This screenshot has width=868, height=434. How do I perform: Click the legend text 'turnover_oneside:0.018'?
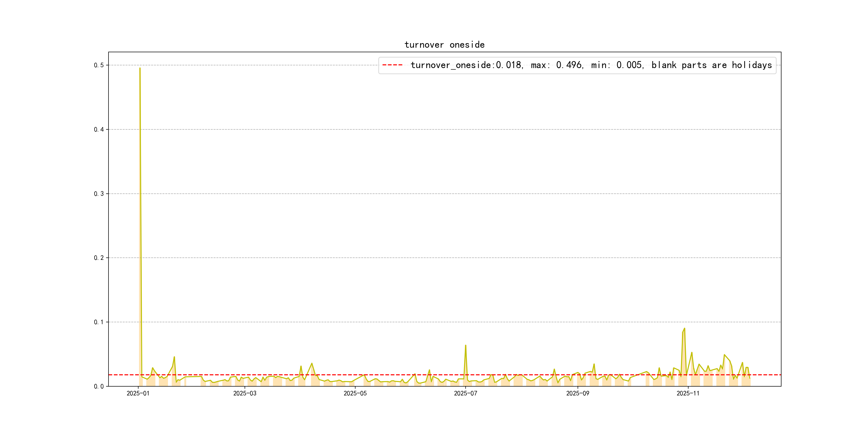click(466, 65)
